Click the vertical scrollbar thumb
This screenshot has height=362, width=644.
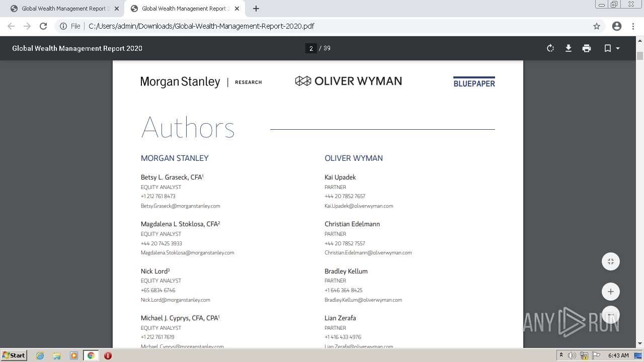point(640,56)
